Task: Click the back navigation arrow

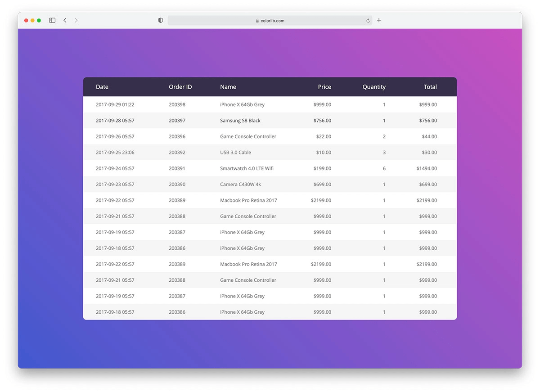Action: coord(65,20)
